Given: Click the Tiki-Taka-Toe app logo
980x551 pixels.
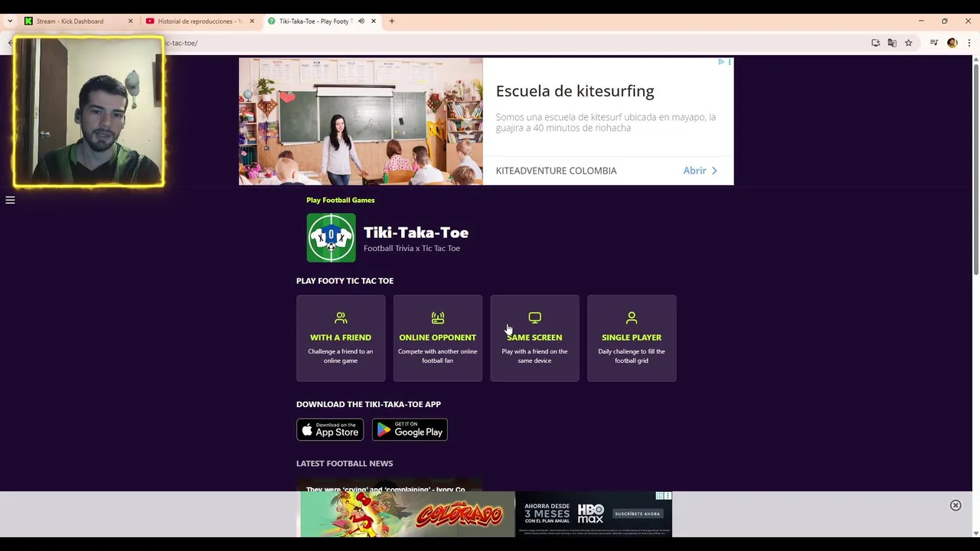Looking at the screenshot, I should tap(331, 238).
